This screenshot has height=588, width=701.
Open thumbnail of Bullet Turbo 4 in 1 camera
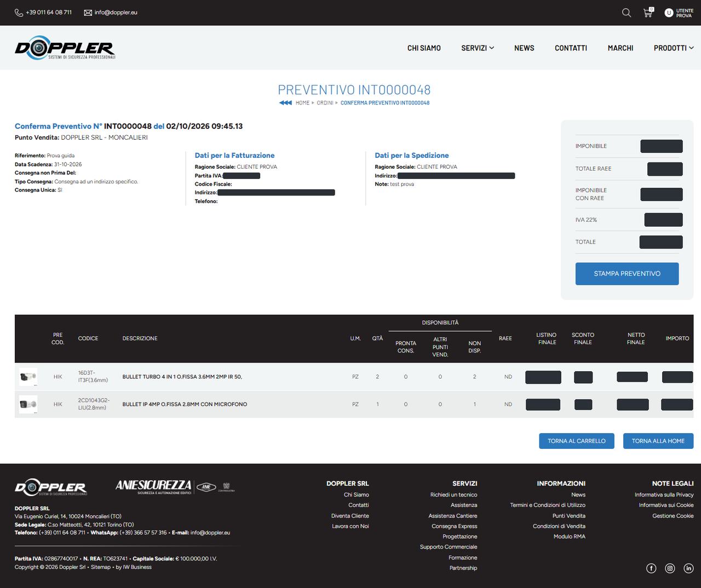(28, 377)
